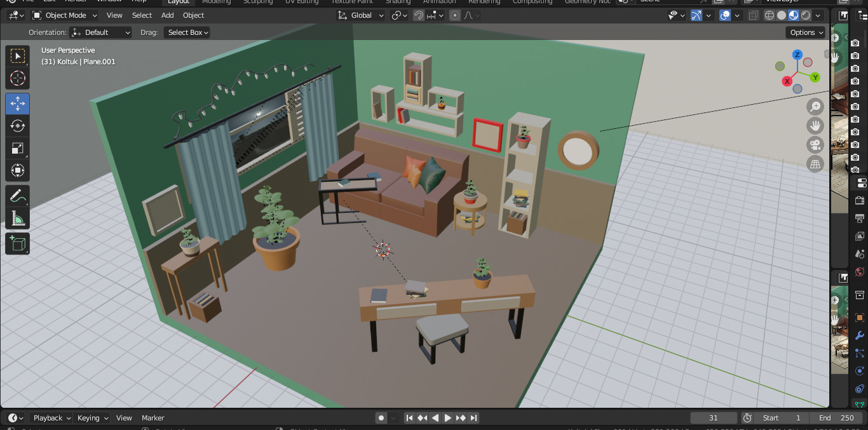Viewport: 868px width, 430px height.
Task: Switch to wireframe shading
Action: click(x=770, y=15)
